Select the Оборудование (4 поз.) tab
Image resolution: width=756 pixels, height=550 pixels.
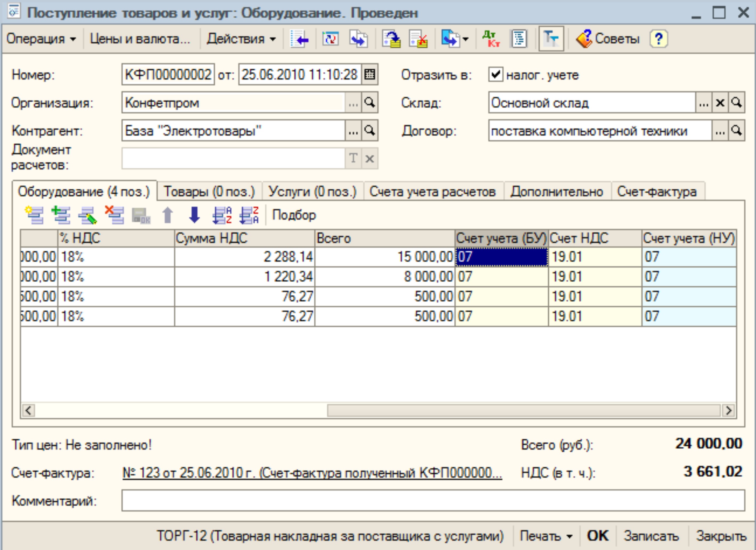[x=84, y=191]
